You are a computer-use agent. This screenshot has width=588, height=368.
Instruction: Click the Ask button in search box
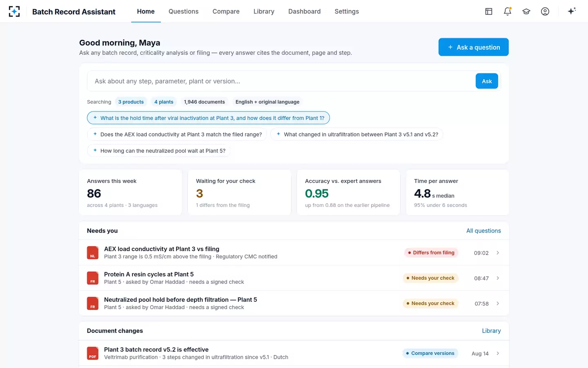coord(487,81)
